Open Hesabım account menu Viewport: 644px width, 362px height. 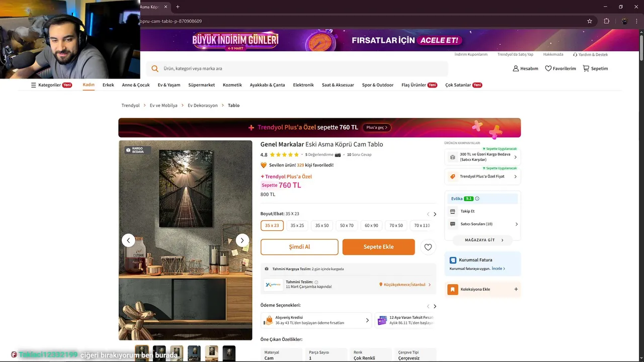(x=525, y=68)
